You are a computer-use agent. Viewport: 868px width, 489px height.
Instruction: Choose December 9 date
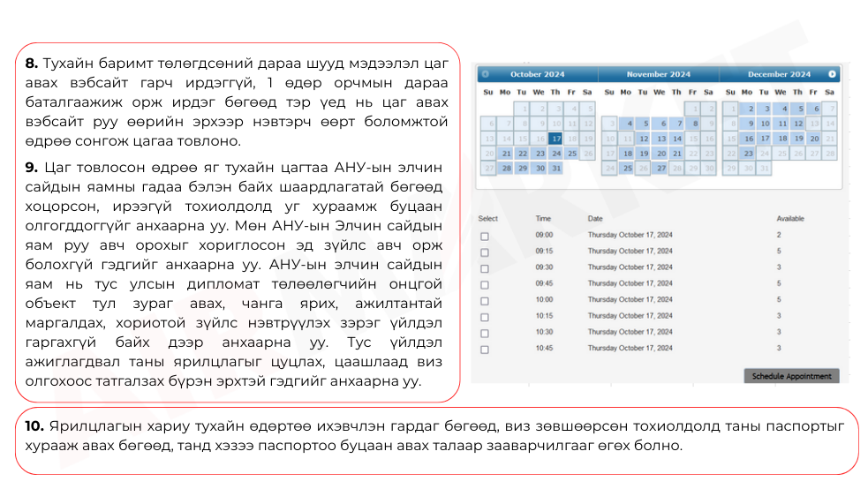click(x=748, y=124)
